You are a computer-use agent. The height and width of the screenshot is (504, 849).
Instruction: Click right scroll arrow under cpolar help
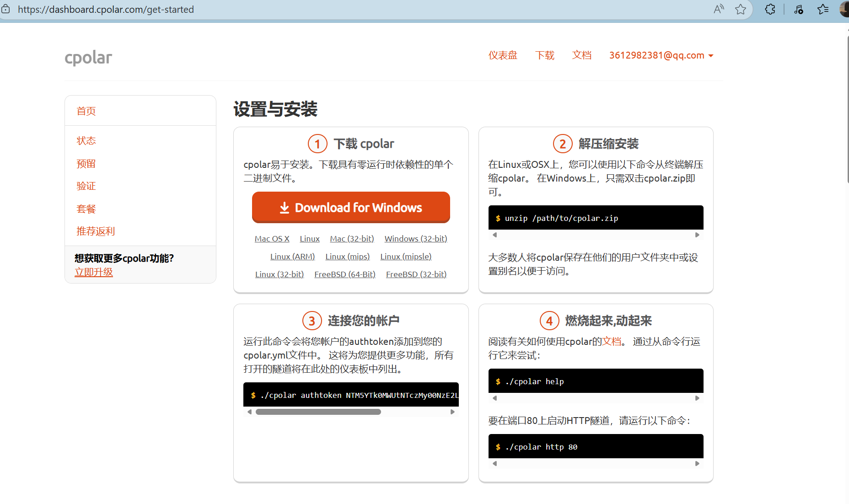tap(697, 398)
